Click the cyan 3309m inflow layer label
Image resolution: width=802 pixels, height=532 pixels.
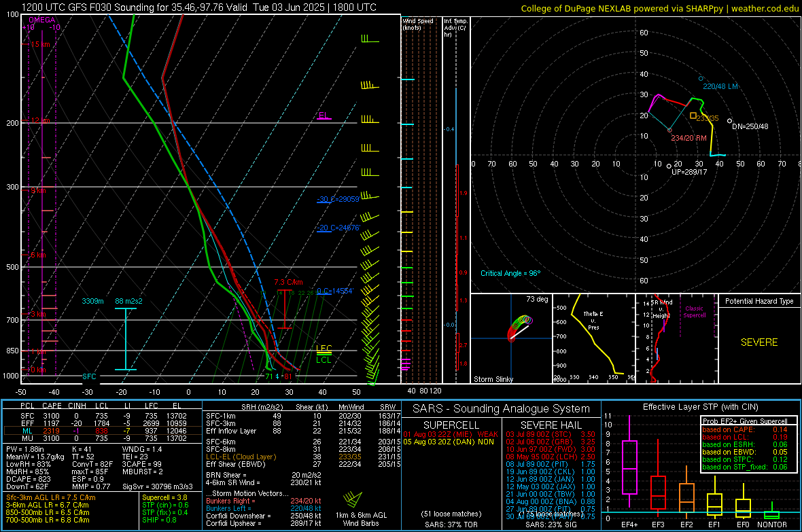click(92, 301)
